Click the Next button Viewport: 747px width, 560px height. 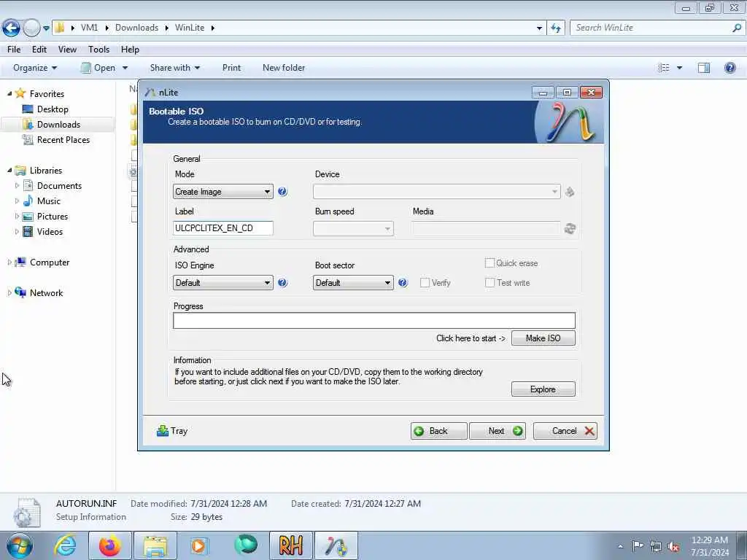click(498, 431)
